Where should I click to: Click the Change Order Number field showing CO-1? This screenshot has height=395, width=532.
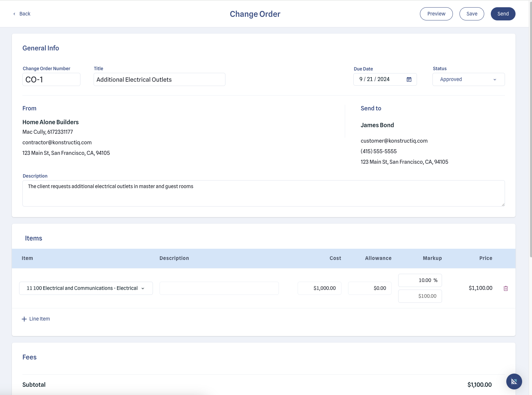tap(51, 79)
